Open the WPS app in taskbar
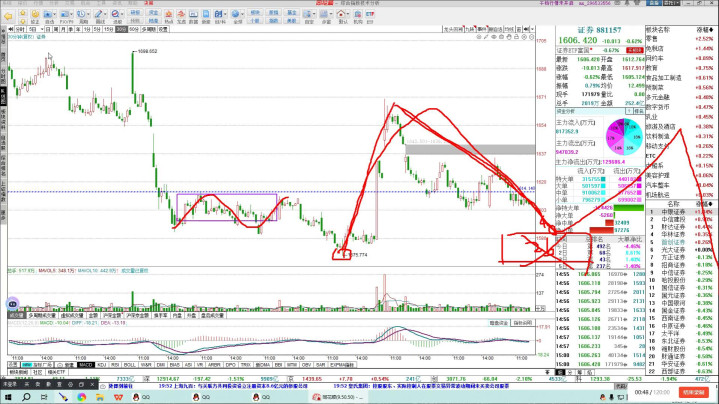The width and height of the screenshot is (719, 404). pyautogui.click(x=118, y=397)
